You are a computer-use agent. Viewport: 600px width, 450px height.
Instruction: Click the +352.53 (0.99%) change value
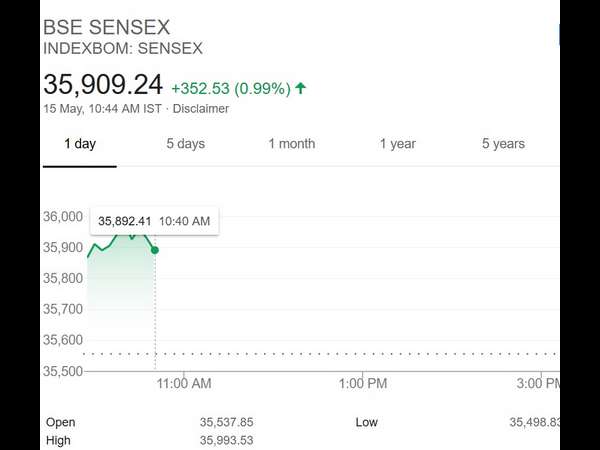tap(230, 88)
